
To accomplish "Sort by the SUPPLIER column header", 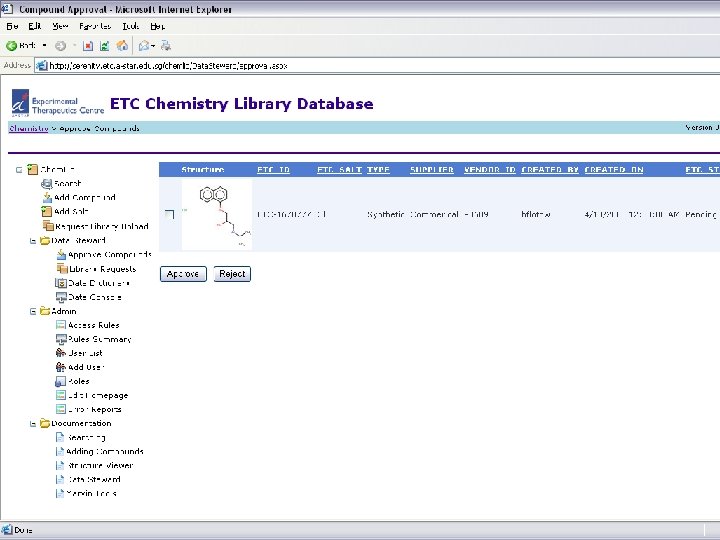I will [432, 170].
